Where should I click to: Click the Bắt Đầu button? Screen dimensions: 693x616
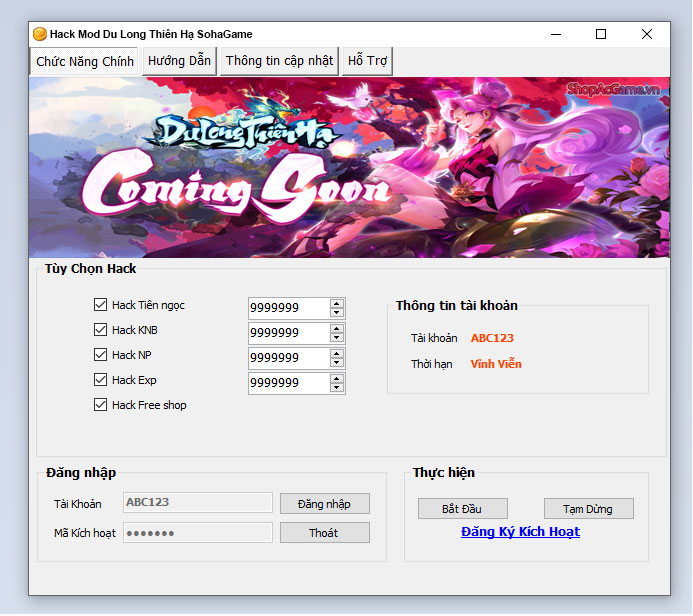click(x=463, y=509)
